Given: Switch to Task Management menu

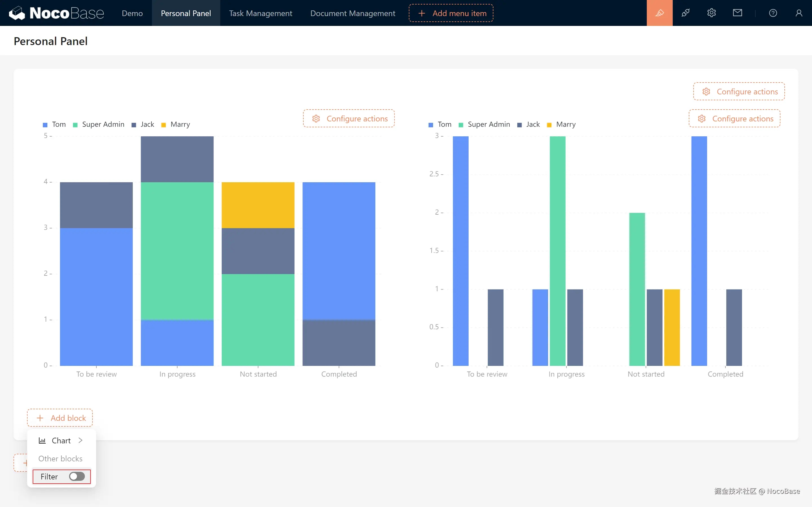Looking at the screenshot, I should tap(261, 13).
